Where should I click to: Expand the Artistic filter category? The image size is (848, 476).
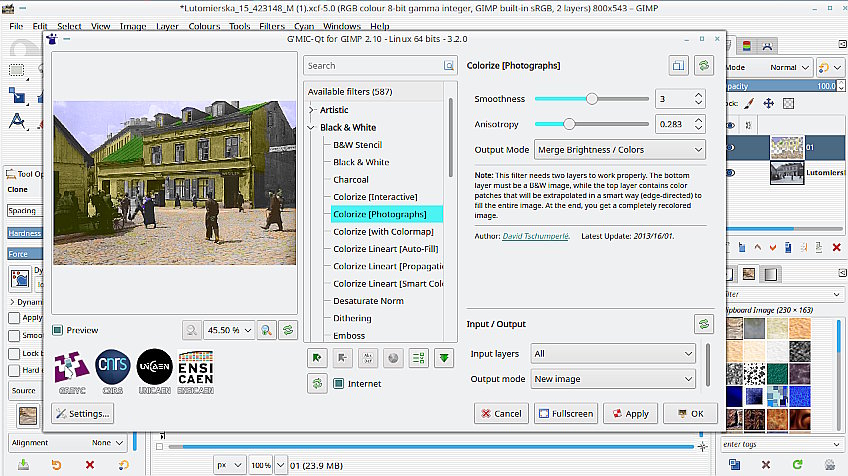pyautogui.click(x=312, y=110)
